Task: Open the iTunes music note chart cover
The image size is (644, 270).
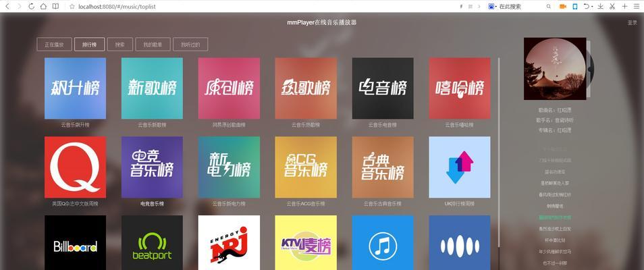Action: tap(383, 242)
